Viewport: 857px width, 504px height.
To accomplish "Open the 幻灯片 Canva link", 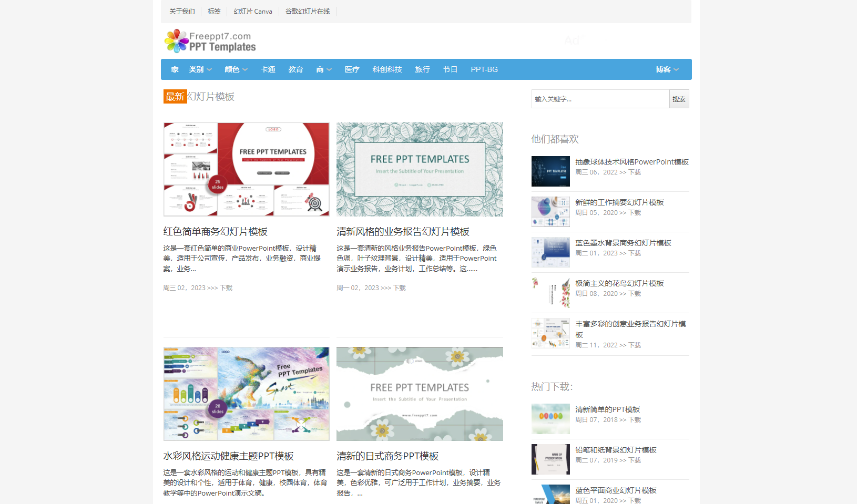I will pyautogui.click(x=253, y=11).
